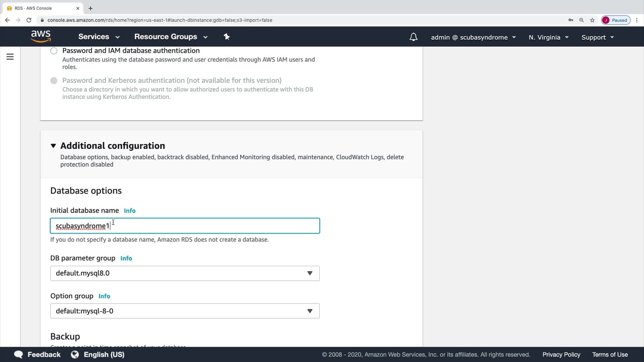Click the zoom magnifier icon in address bar
This screenshot has width=644, height=362.
581,20
